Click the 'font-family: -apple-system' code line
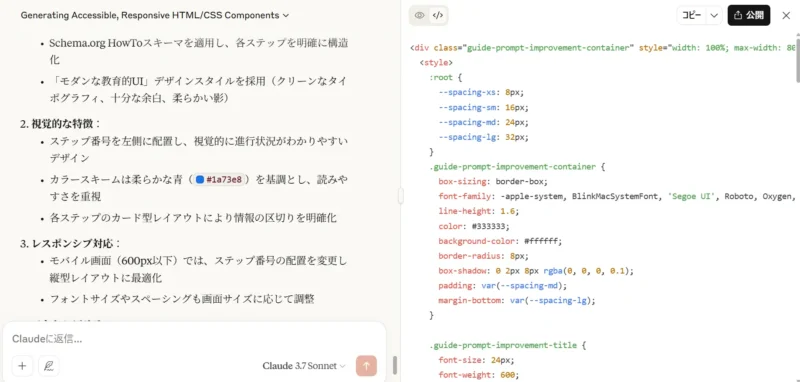Viewport: 800px width, 382px height. pyautogui.click(x=617, y=196)
